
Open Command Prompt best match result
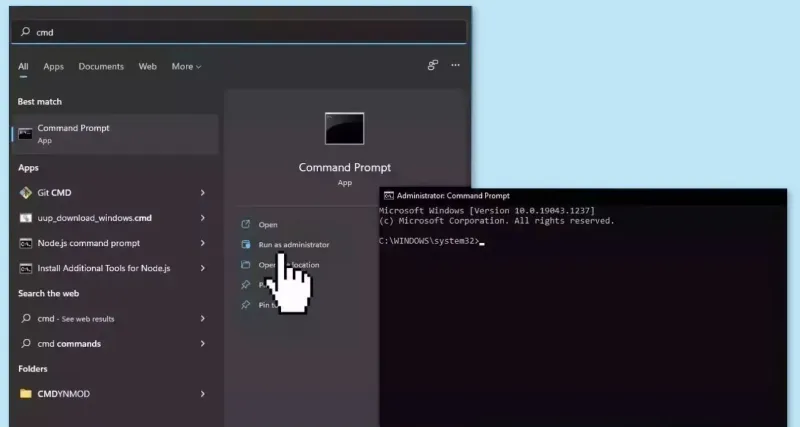point(116,134)
